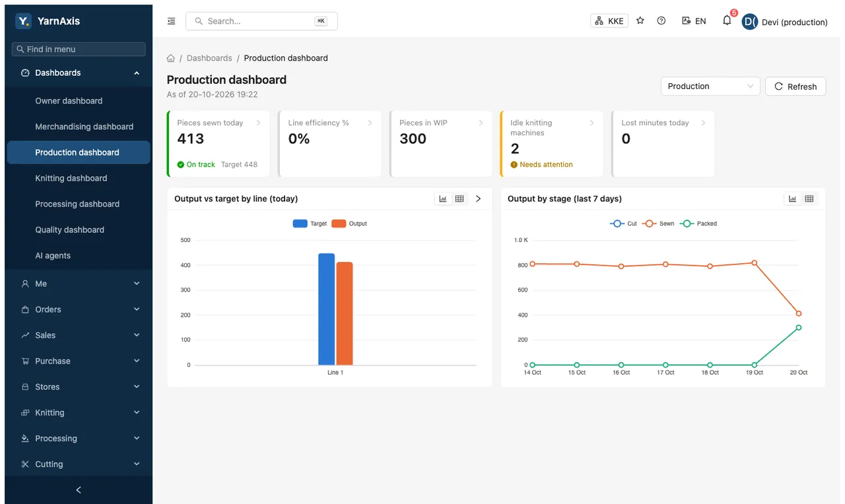Image resolution: width=845 pixels, height=504 pixels.
Task: Expand the Purchase menu group
Action: click(x=79, y=361)
